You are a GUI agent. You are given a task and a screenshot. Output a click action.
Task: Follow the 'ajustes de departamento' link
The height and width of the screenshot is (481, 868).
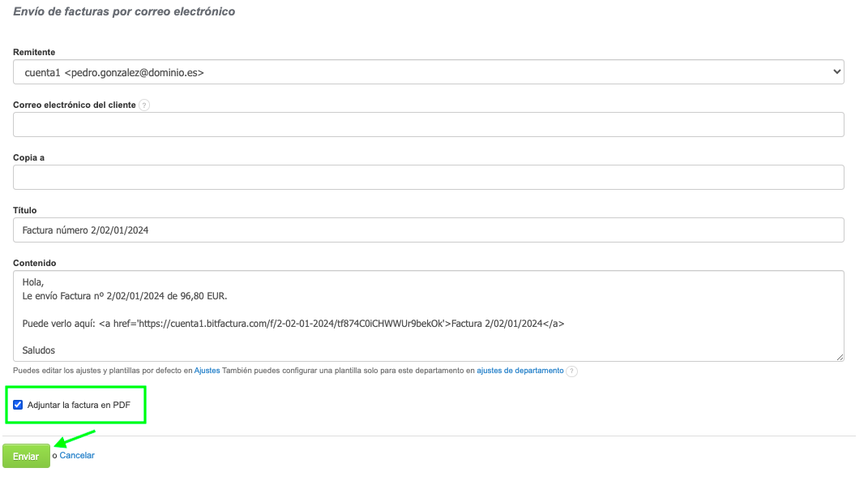(520, 371)
